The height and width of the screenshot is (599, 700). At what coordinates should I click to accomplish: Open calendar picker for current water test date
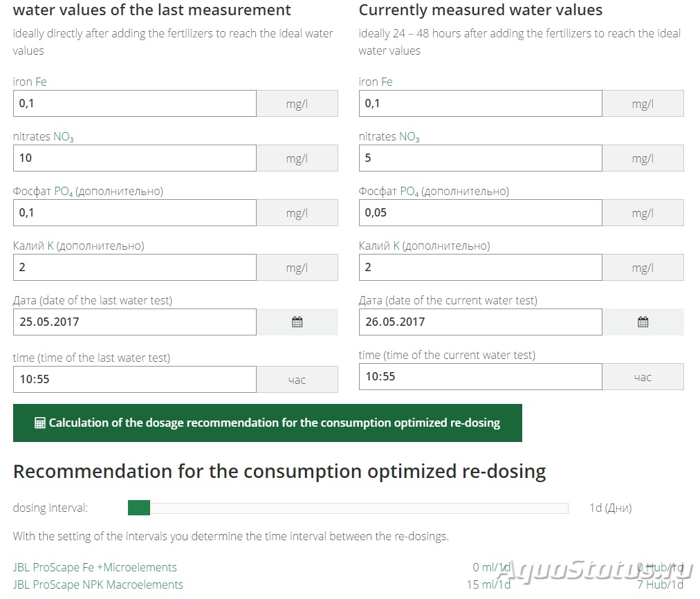[x=643, y=322]
